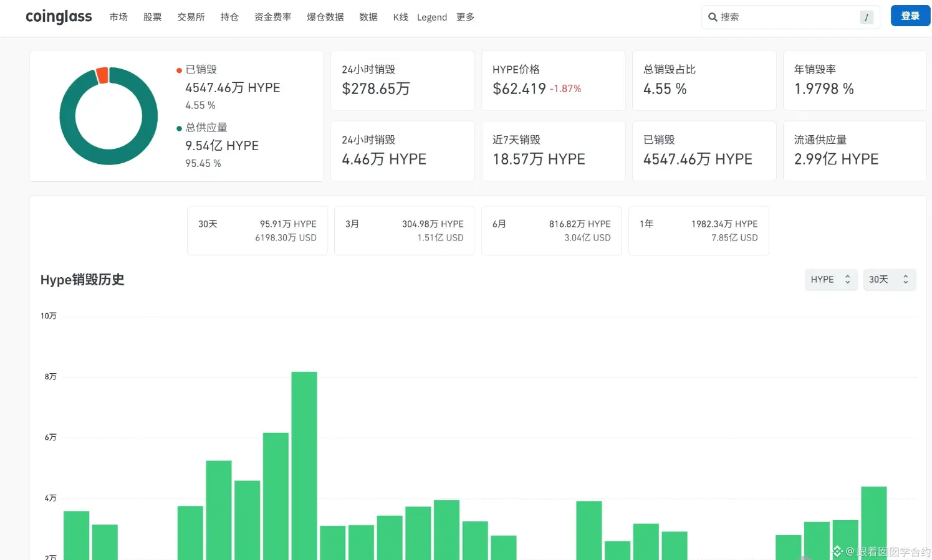Open the 资金费率 menu item
932x560 pixels.
pyautogui.click(x=272, y=17)
